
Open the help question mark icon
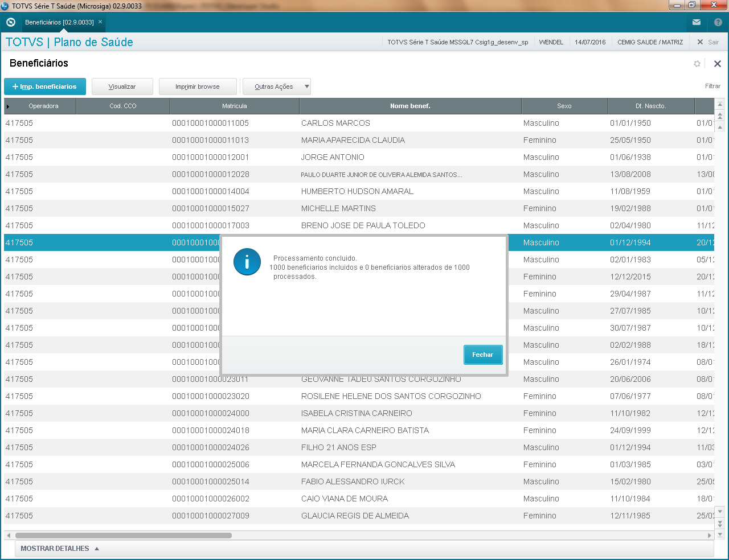click(x=718, y=22)
